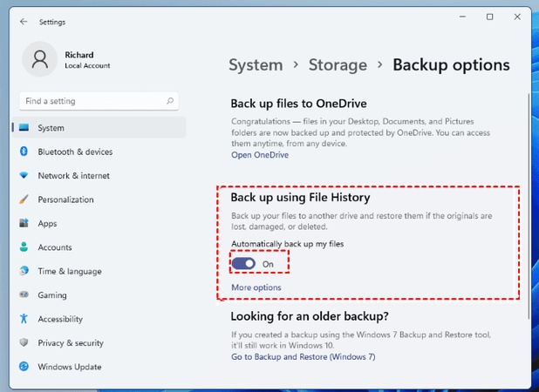Open More options for File History
Viewport: 539px width, 392px height.
(x=256, y=287)
